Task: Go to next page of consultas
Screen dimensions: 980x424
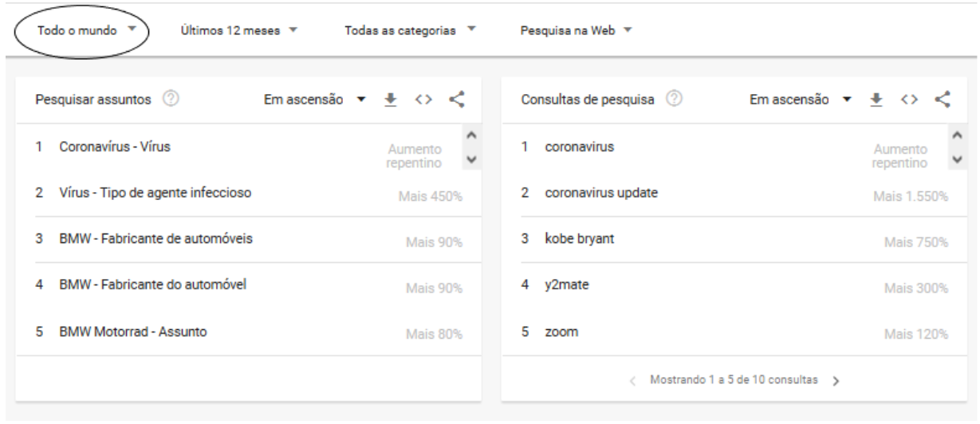Action: point(836,379)
